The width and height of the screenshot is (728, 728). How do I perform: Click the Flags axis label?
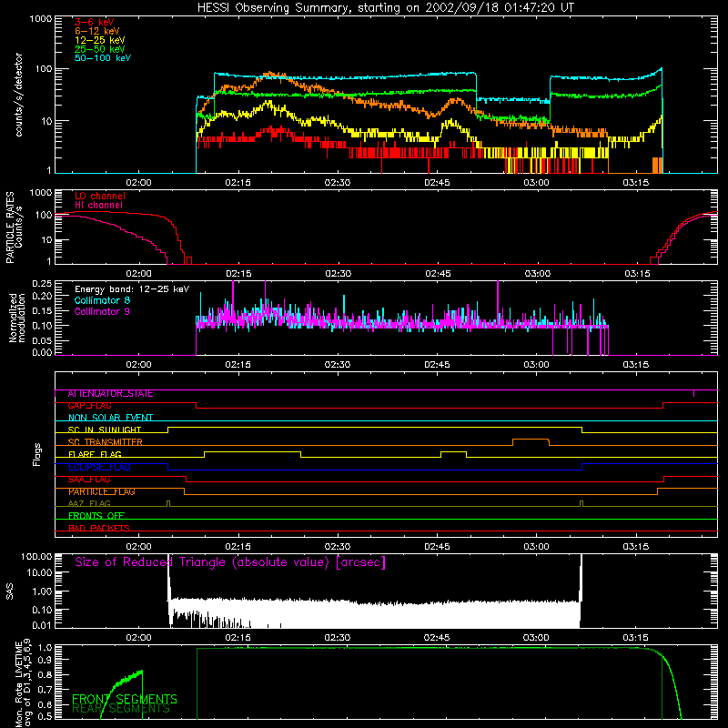point(36,454)
